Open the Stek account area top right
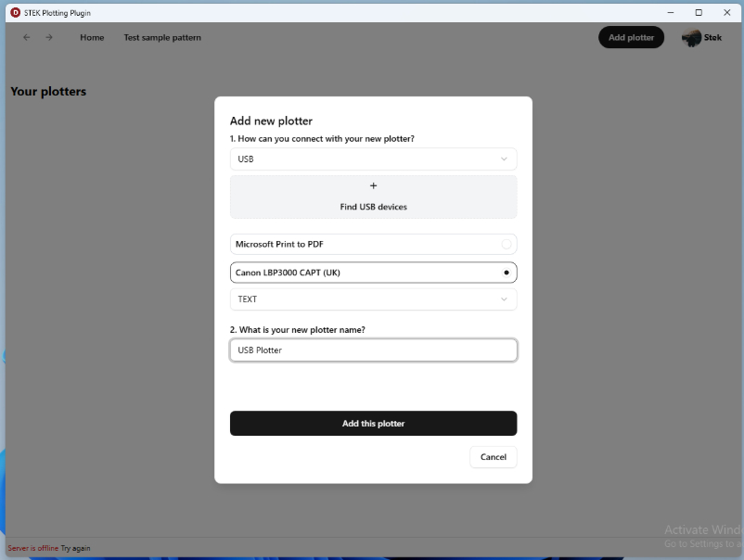 [701, 37]
